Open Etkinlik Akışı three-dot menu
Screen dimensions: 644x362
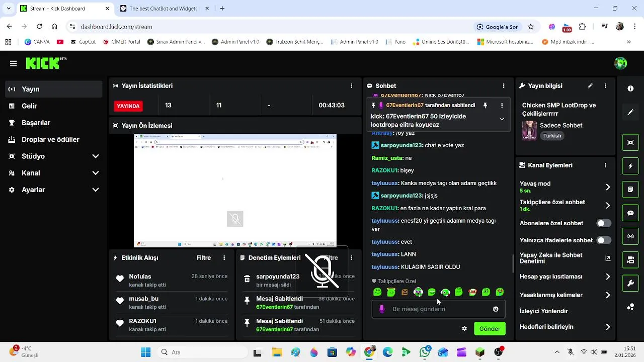pyautogui.click(x=224, y=258)
